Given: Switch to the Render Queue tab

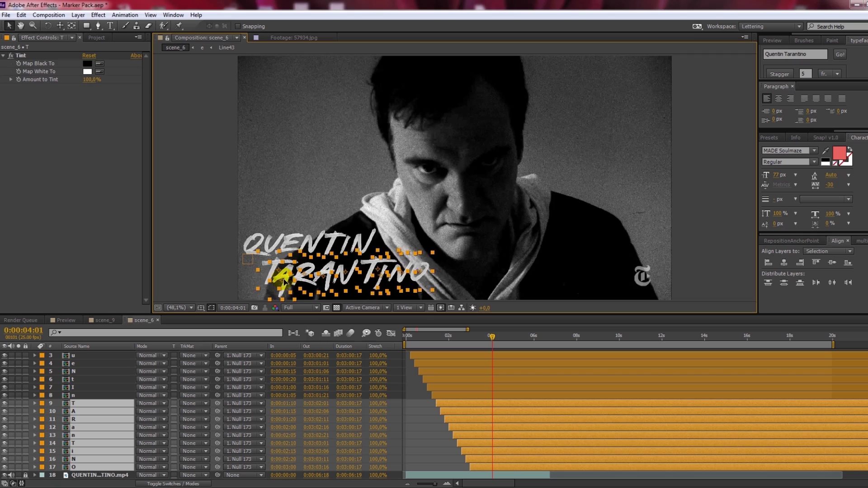Looking at the screenshot, I should 21,320.
